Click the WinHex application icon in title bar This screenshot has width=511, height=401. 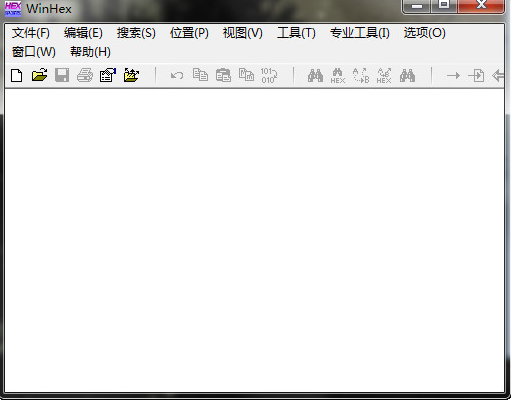(13, 9)
